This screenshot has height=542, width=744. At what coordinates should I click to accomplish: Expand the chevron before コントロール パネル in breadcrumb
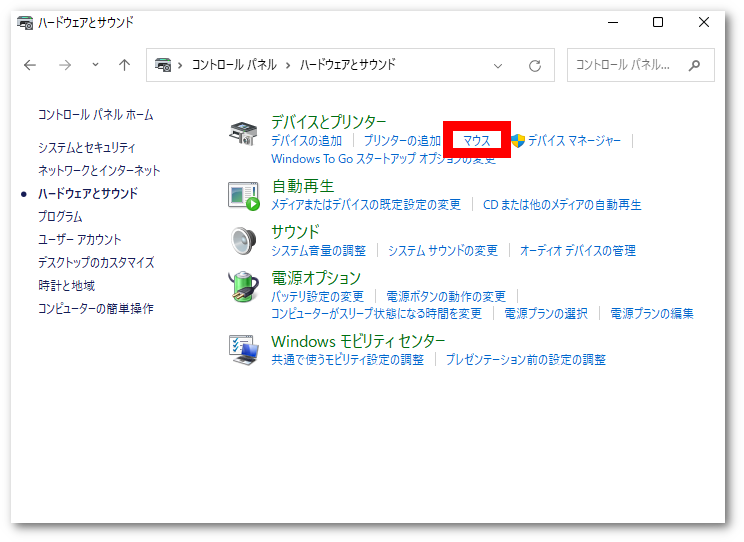pyautogui.click(x=180, y=65)
